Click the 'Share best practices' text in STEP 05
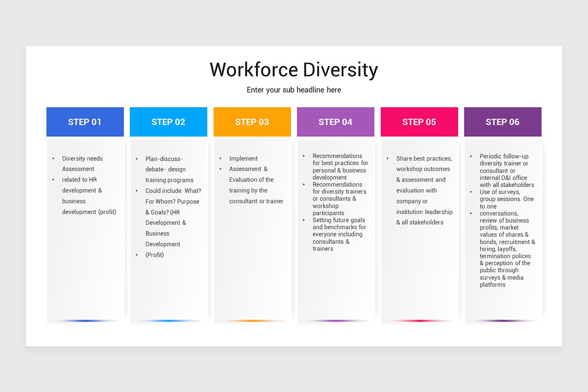The height and width of the screenshot is (392, 588). pos(424,158)
